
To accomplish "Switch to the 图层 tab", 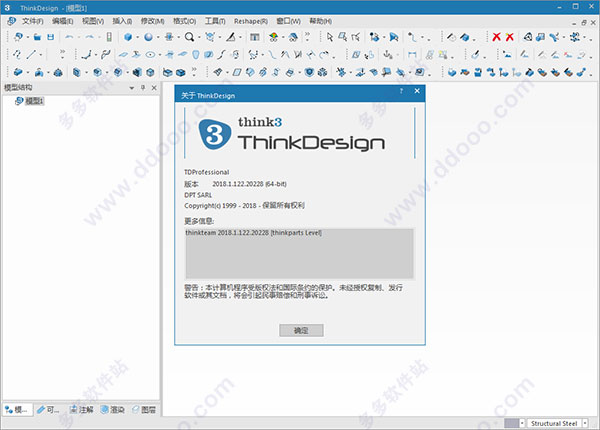I will click(x=144, y=410).
